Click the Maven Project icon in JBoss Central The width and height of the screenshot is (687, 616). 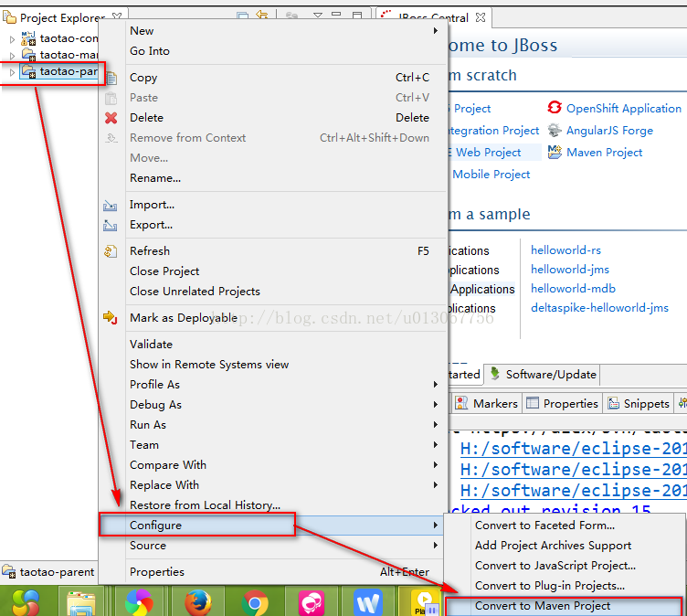(555, 152)
